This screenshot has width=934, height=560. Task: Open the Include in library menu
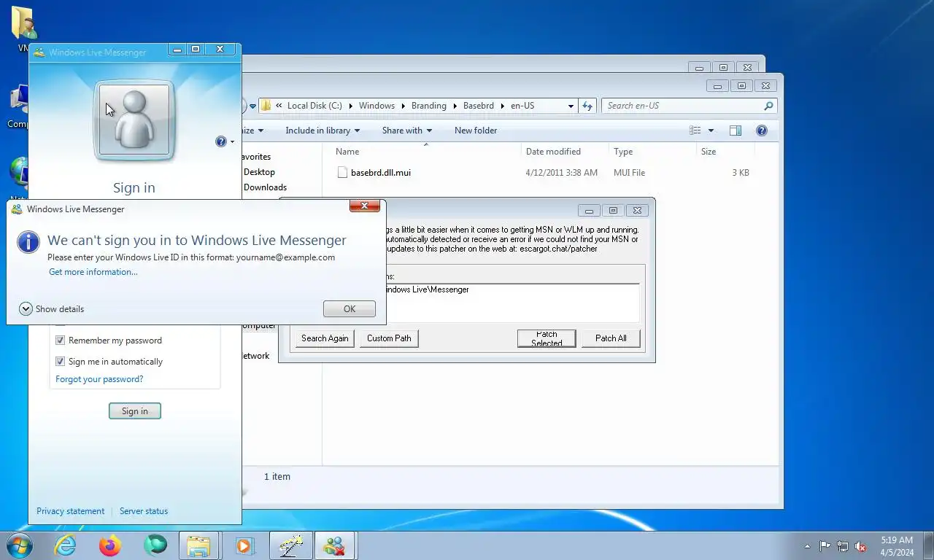coord(323,131)
